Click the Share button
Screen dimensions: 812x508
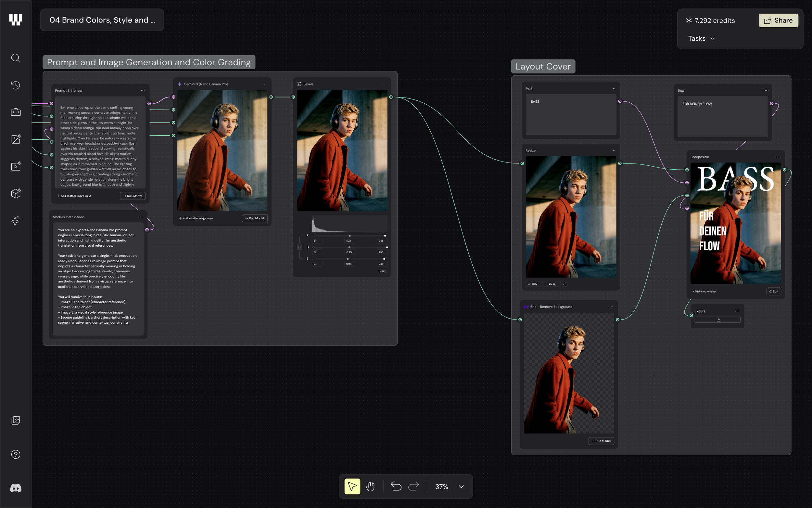point(778,20)
